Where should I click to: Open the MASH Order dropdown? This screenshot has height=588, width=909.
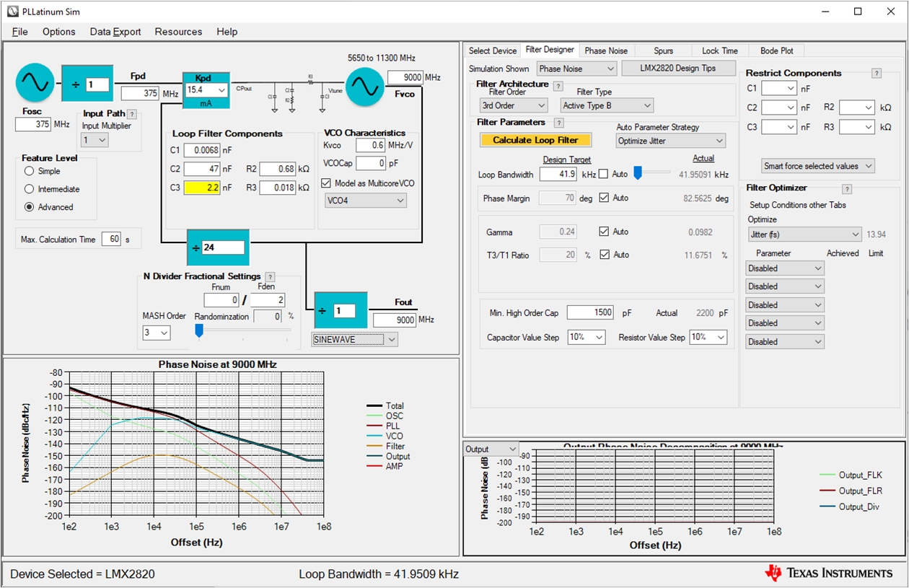click(x=157, y=333)
